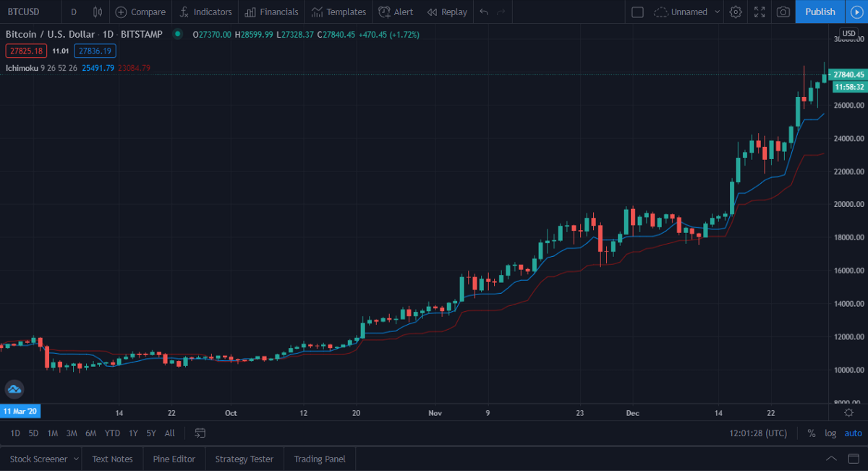
Task: Expand the Unnamed layout dropdown arrow
Action: click(x=717, y=12)
